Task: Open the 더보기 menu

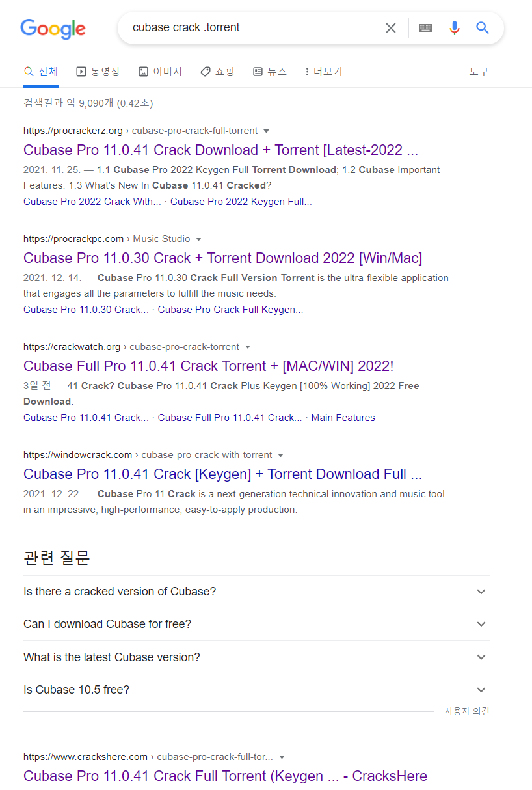Action: (323, 72)
